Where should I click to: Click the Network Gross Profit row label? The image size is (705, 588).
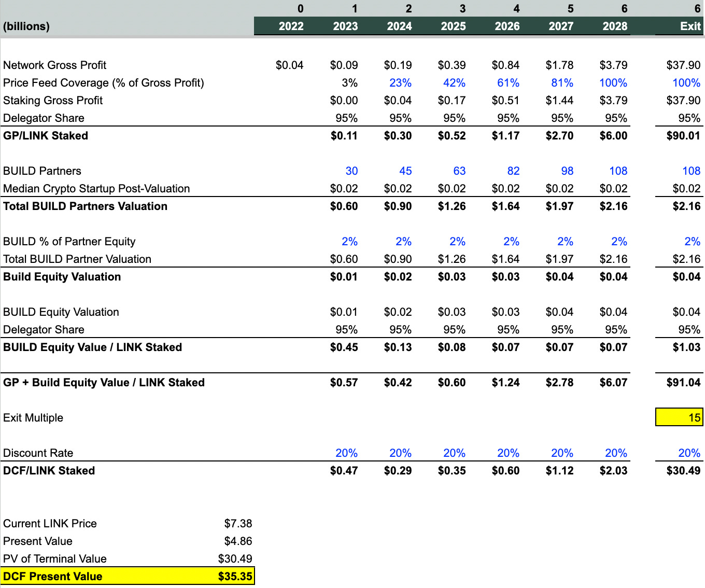click(x=54, y=65)
